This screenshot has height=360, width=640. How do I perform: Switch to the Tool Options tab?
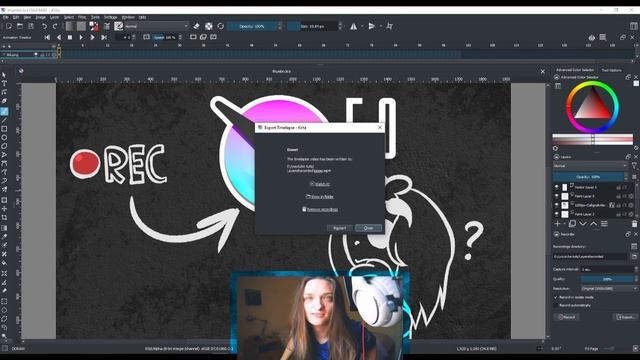point(611,70)
